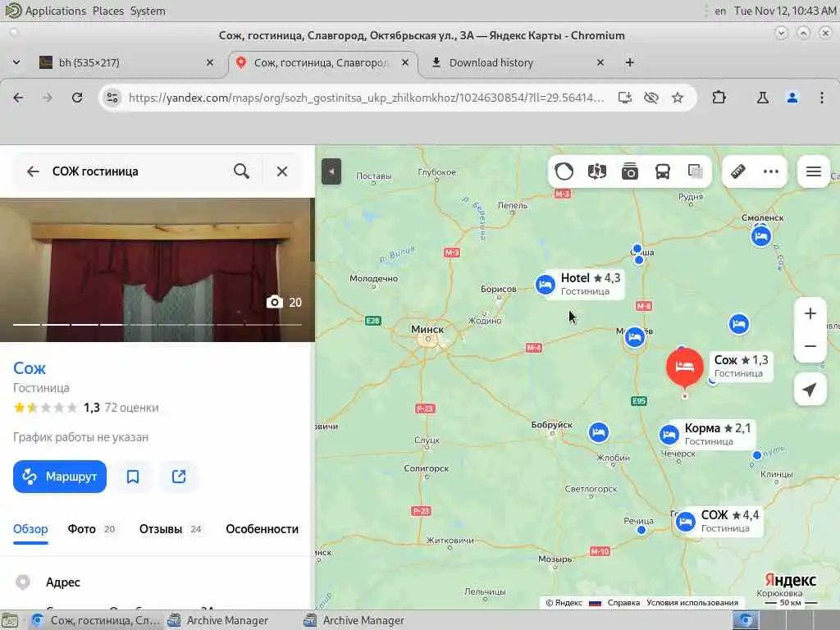Click the search field with СОЖ гостиница
Image resolution: width=840 pixels, height=630 pixels.
[137, 171]
